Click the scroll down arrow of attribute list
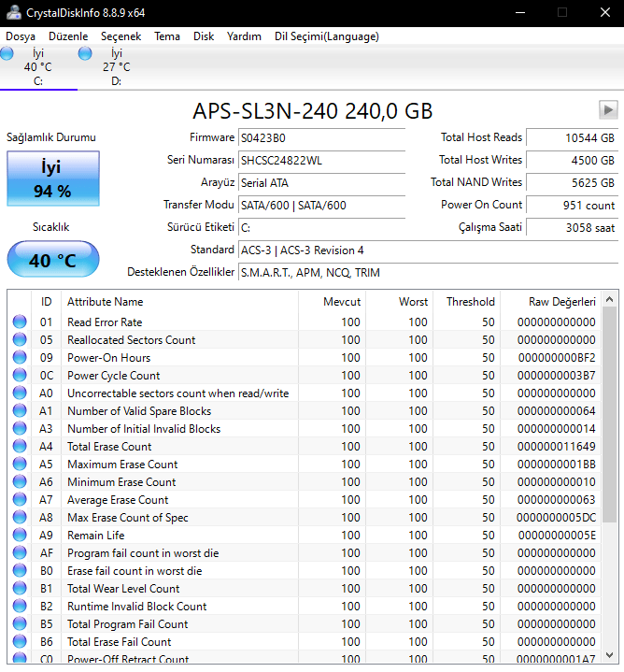The width and height of the screenshot is (624, 672). pos(610,655)
